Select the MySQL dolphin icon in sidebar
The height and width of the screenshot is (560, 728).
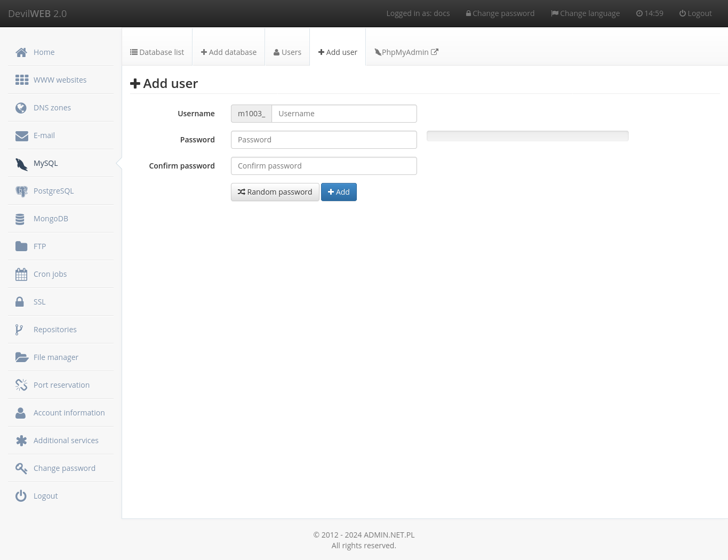(21, 163)
